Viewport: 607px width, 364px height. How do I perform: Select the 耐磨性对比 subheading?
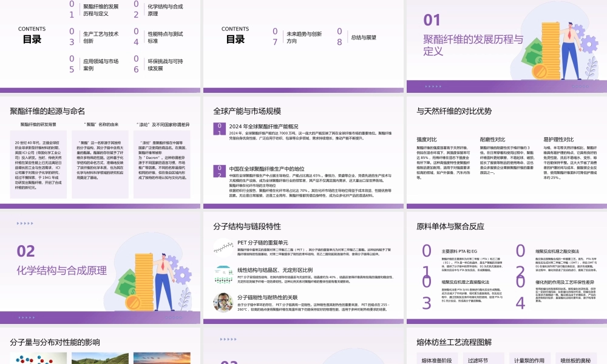point(492,140)
